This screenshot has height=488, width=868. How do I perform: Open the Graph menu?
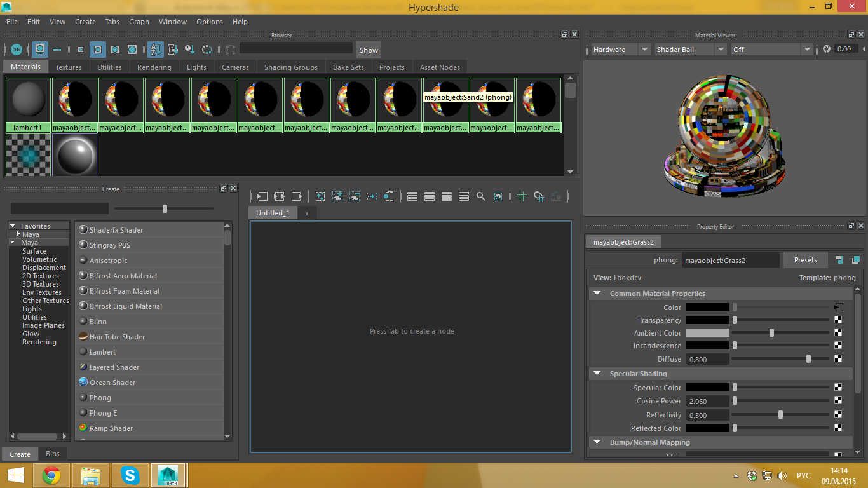[139, 22]
